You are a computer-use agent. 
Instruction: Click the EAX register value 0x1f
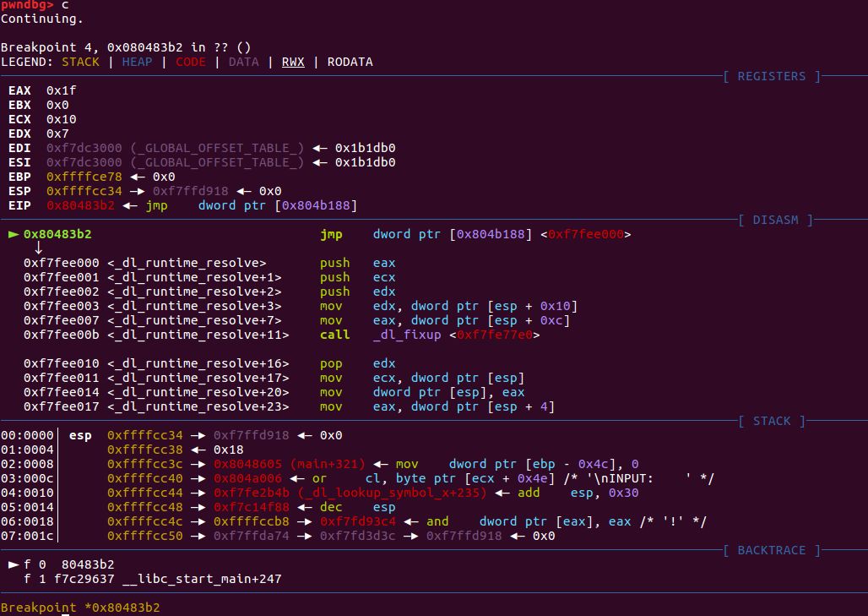pyautogui.click(x=61, y=90)
